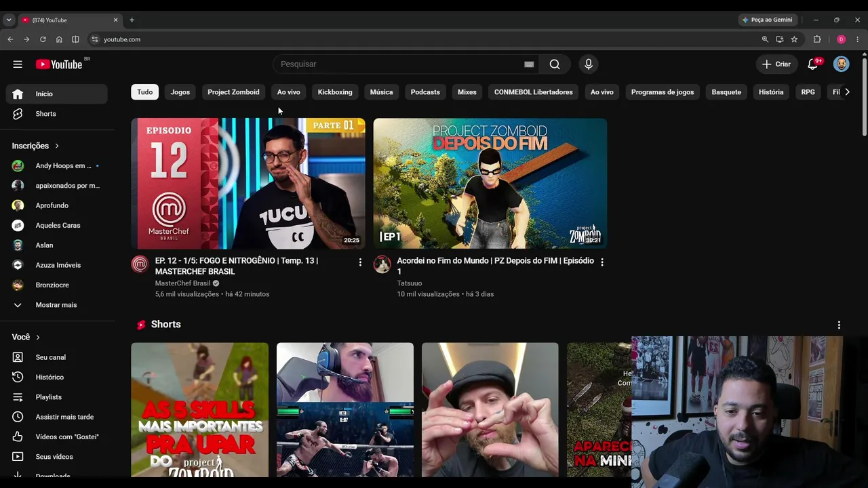Screen dimensions: 868x488
Task: Open the Tatsuuo channel name link
Action: (x=410, y=283)
